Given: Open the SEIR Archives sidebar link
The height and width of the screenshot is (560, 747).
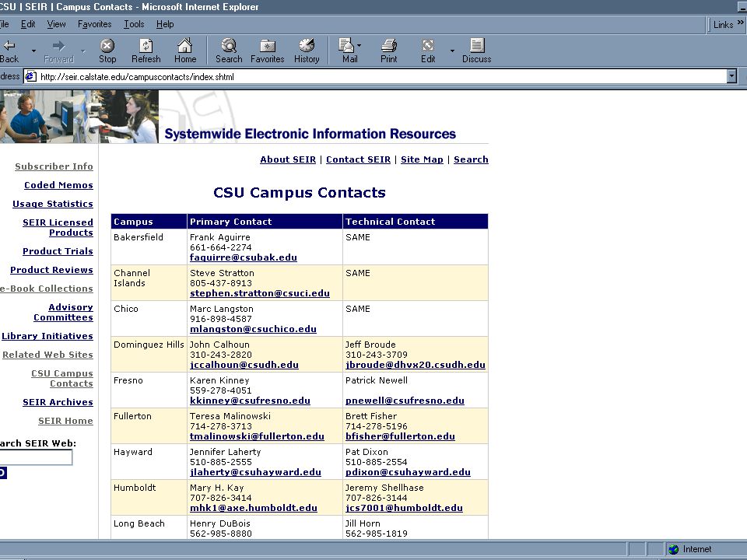Looking at the screenshot, I should (58, 402).
